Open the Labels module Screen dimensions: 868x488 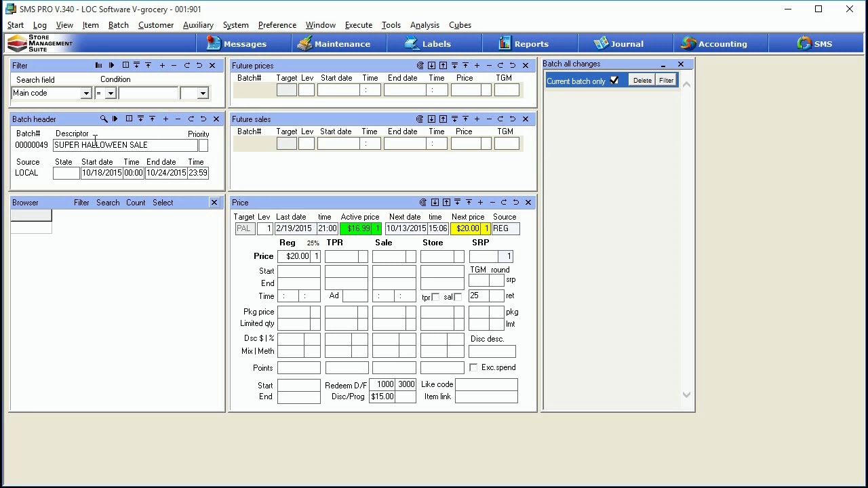434,43
